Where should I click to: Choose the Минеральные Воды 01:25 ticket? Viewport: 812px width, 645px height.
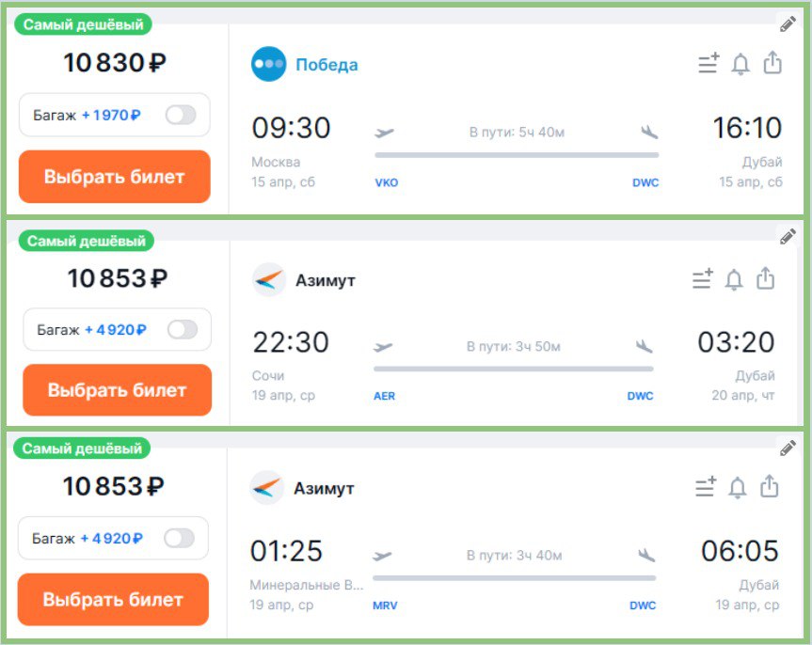pyautogui.click(x=113, y=599)
